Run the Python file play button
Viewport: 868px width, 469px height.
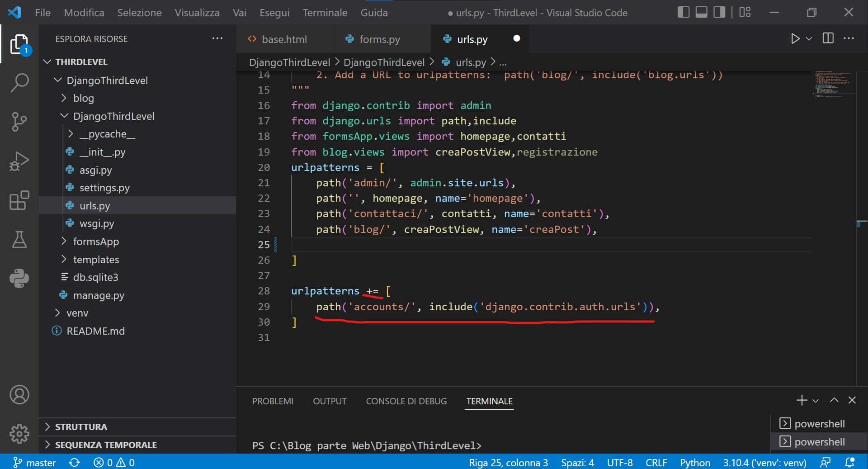coord(795,39)
